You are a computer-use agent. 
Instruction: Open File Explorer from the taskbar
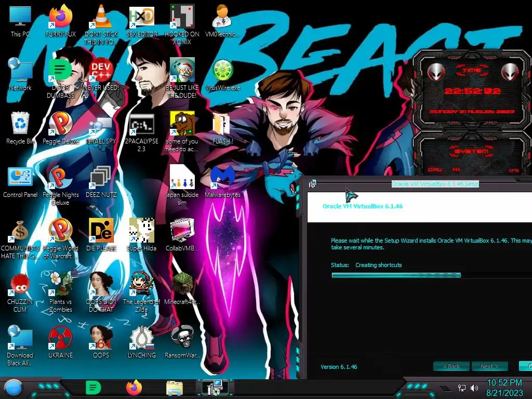175,388
